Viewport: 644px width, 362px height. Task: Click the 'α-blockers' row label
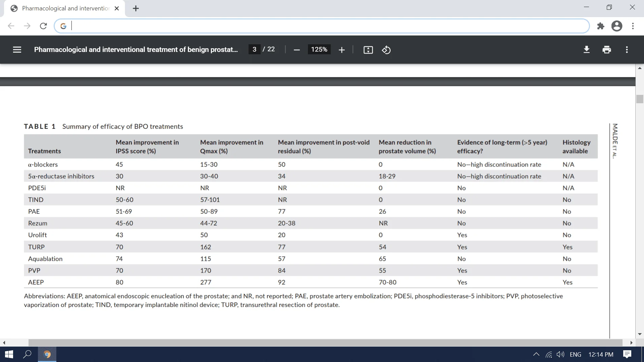pos(43,165)
